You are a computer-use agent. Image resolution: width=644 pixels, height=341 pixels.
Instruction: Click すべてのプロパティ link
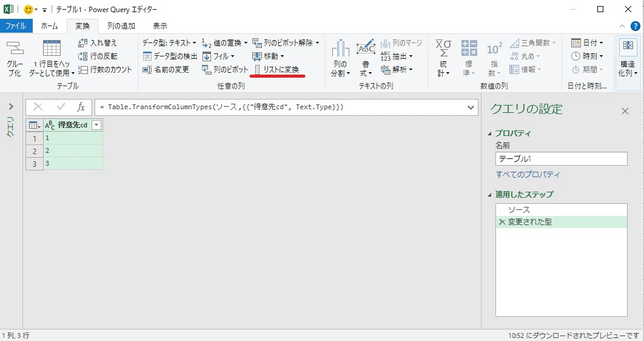pyautogui.click(x=528, y=174)
